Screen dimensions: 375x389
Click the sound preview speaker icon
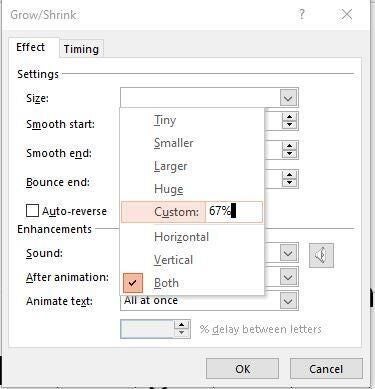pos(321,255)
